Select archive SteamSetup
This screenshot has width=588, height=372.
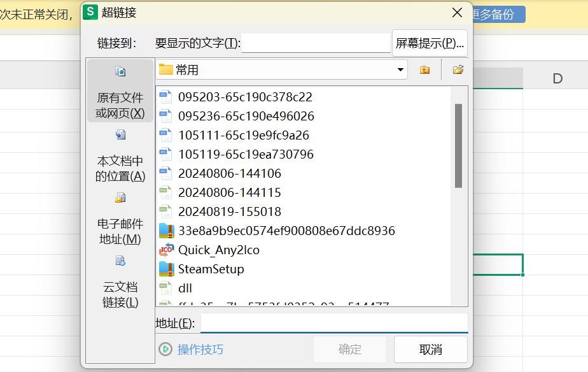[x=211, y=269]
